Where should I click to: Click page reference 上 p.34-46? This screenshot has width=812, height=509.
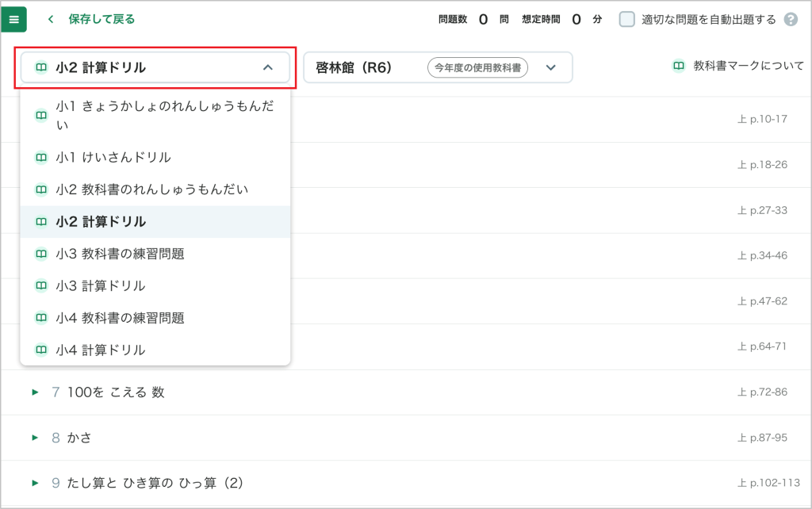(762, 255)
